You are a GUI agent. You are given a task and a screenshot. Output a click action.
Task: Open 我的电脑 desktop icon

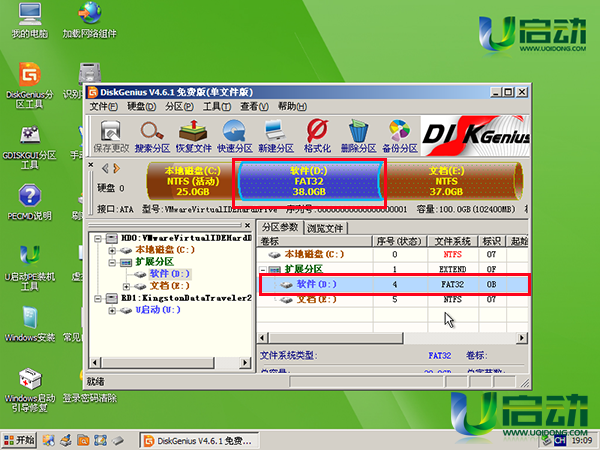29,20
